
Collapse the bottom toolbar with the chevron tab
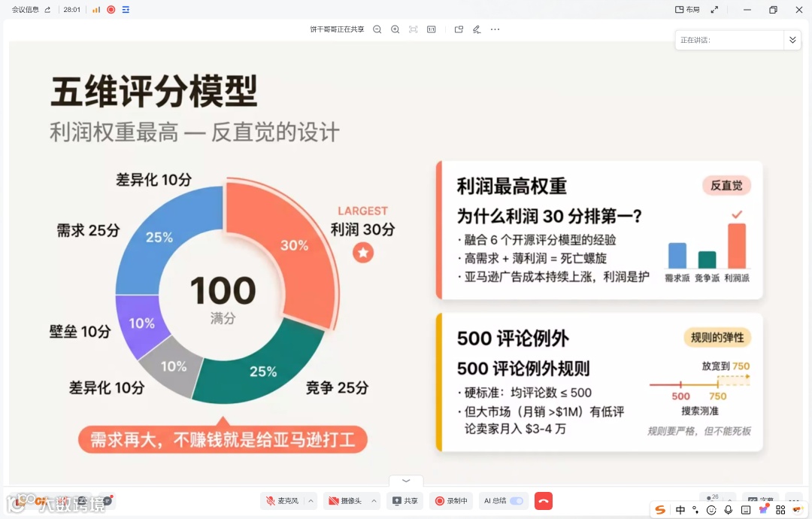click(406, 481)
